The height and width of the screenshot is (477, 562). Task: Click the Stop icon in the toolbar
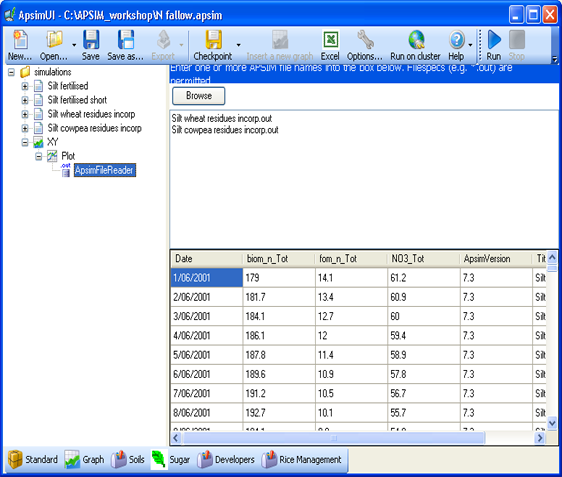(517, 40)
